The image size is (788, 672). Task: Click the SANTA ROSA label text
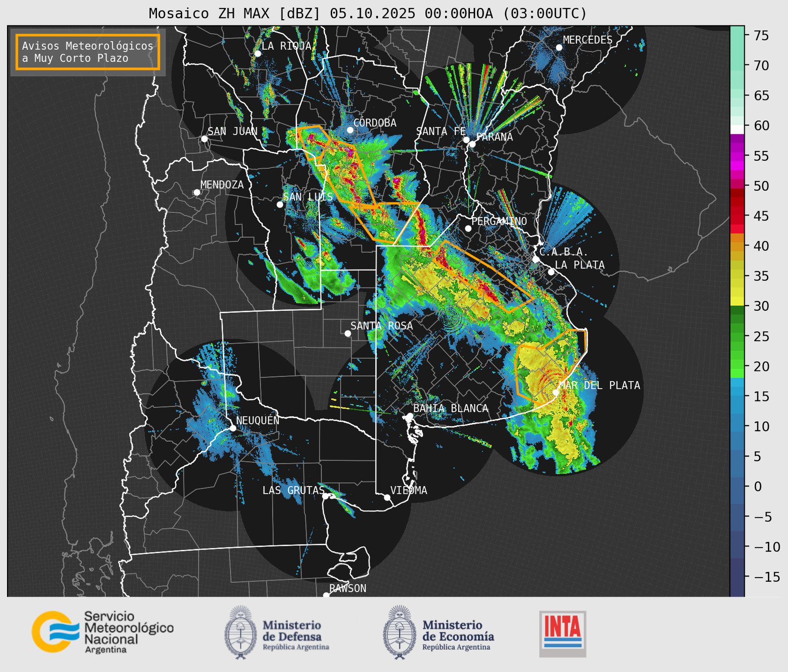point(382,326)
